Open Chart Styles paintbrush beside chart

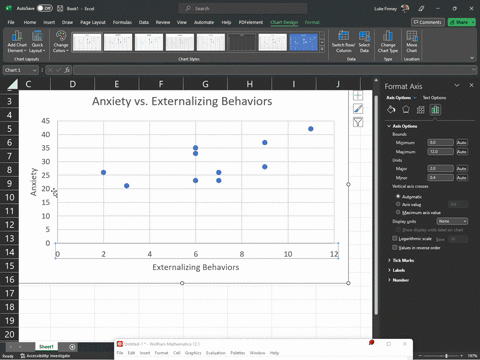point(358,109)
